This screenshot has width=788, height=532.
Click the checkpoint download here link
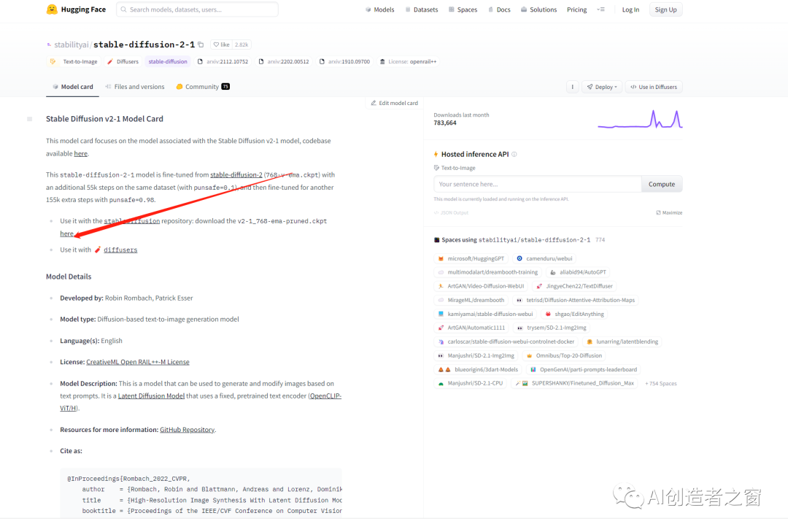tap(67, 234)
